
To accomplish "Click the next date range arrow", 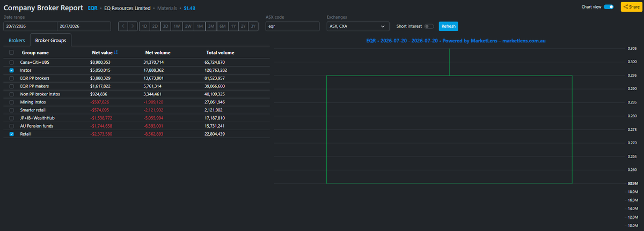I will tap(133, 26).
